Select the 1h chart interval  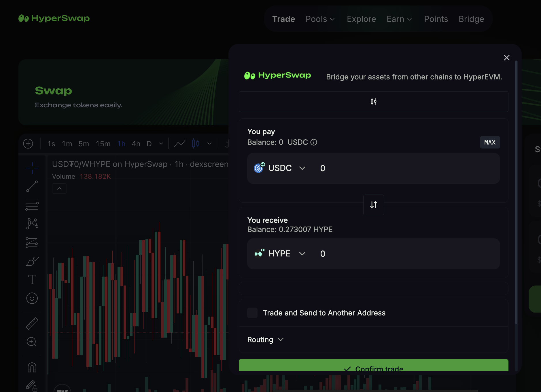click(121, 144)
